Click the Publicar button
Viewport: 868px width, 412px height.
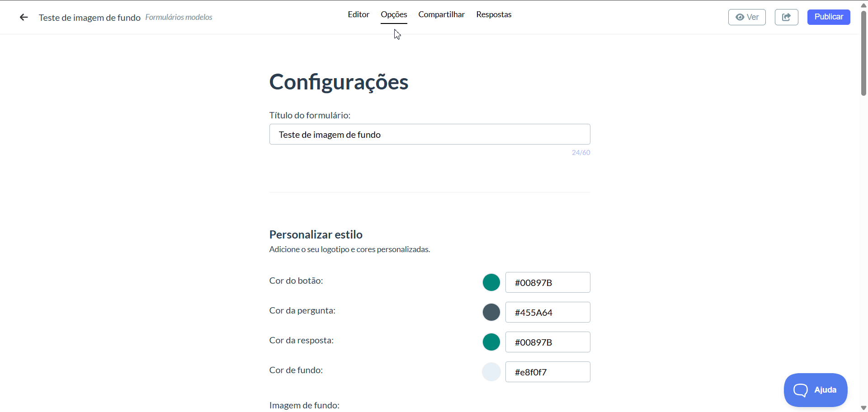(x=829, y=17)
